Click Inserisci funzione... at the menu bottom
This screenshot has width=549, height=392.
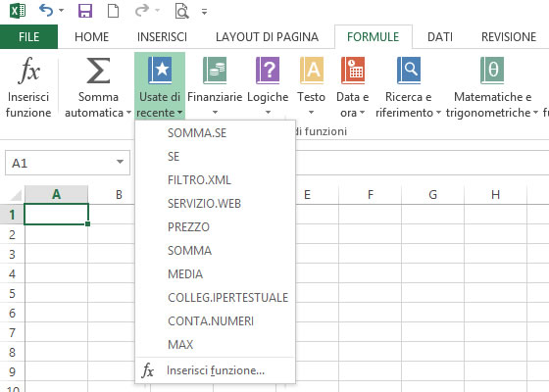215,370
